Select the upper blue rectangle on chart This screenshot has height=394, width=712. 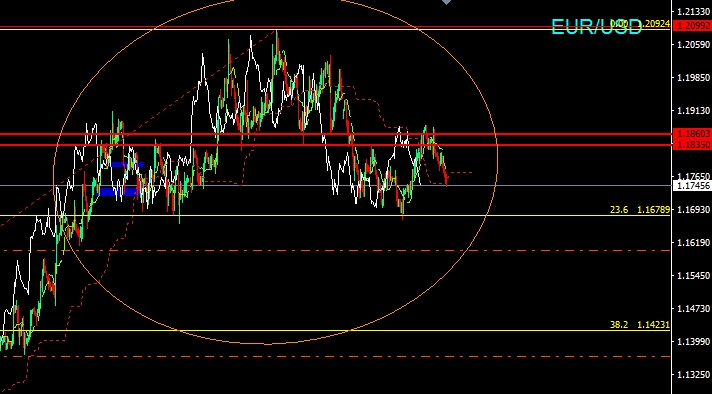(x=126, y=164)
